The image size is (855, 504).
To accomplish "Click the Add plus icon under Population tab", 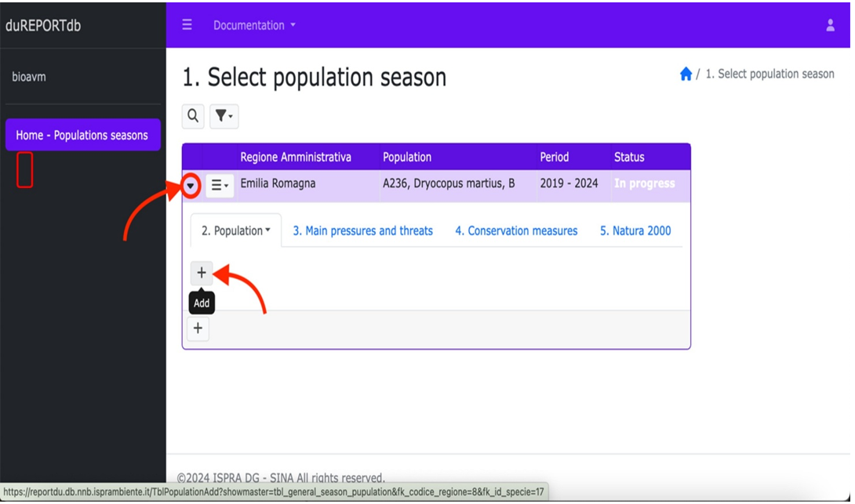I will [x=202, y=273].
